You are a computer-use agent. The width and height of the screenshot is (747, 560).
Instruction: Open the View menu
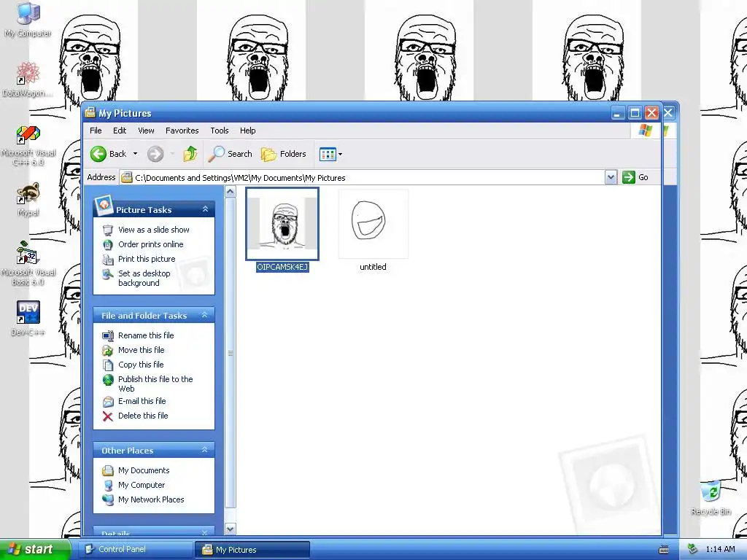pyautogui.click(x=146, y=131)
